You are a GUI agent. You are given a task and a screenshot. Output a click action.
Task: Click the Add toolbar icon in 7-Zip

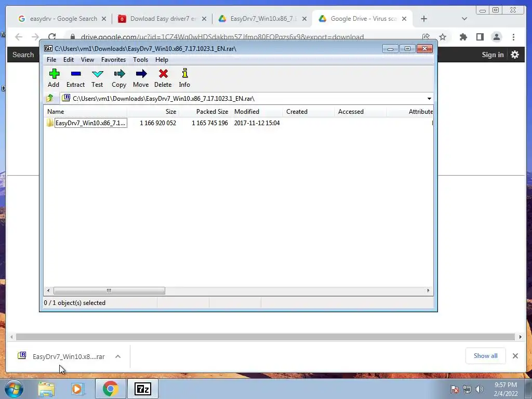coord(54,78)
